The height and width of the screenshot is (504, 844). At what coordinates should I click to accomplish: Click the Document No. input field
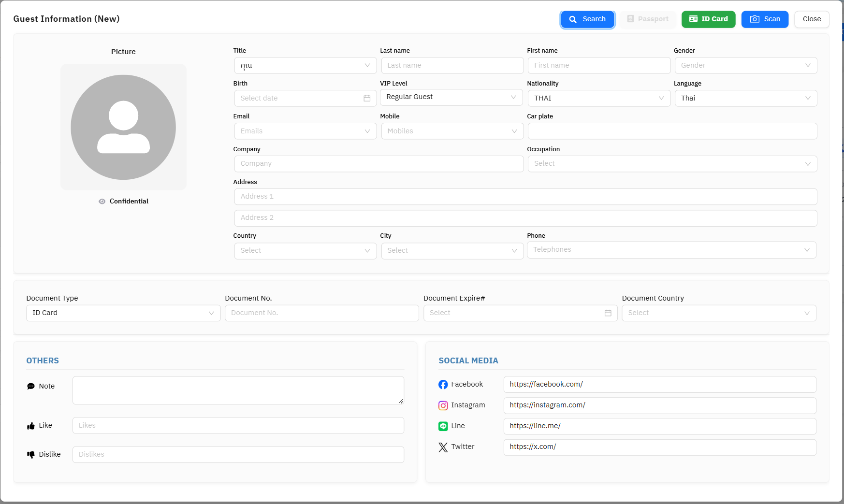click(321, 313)
